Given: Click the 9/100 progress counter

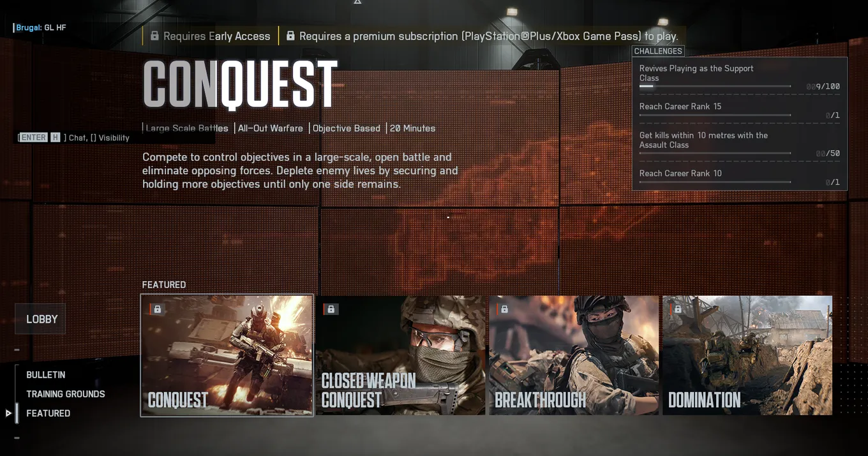Looking at the screenshot, I should [x=823, y=87].
